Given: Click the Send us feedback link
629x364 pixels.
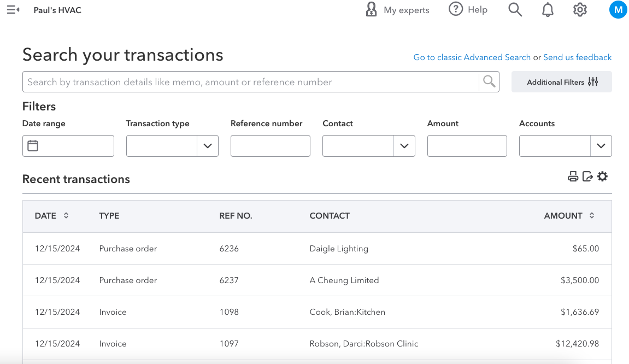Looking at the screenshot, I should click(x=577, y=57).
